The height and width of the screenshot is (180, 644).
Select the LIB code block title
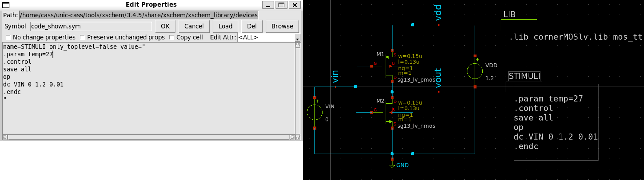(x=509, y=15)
